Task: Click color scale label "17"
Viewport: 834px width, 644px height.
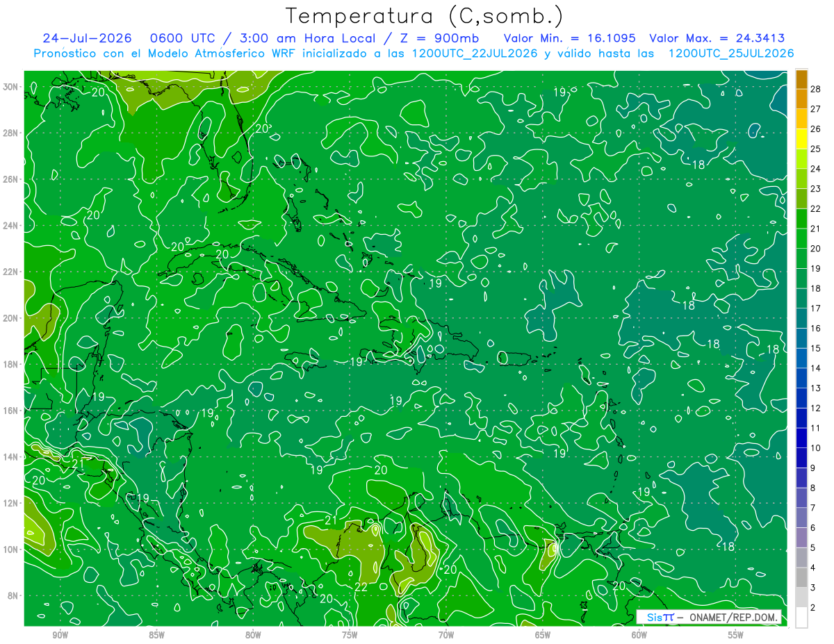Action: point(815,308)
